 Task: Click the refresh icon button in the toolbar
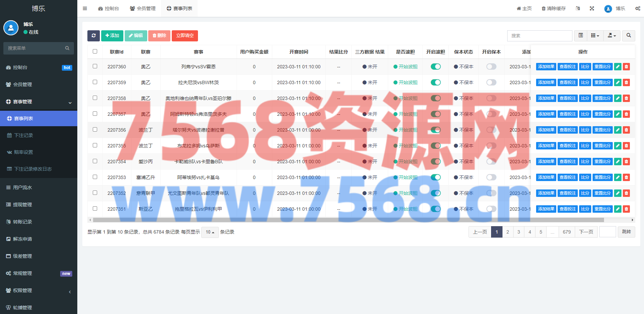pos(93,36)
